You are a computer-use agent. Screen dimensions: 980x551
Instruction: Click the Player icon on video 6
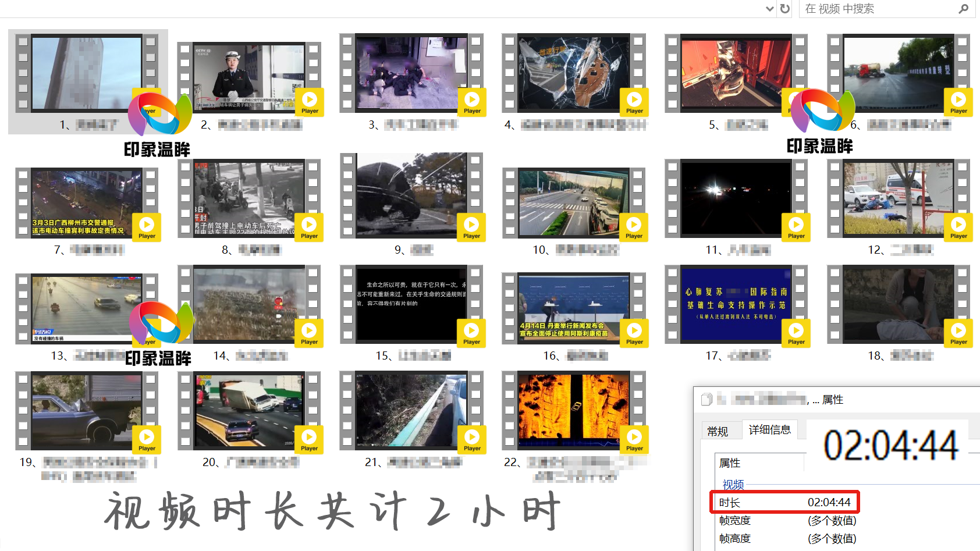tap(958, 102)
